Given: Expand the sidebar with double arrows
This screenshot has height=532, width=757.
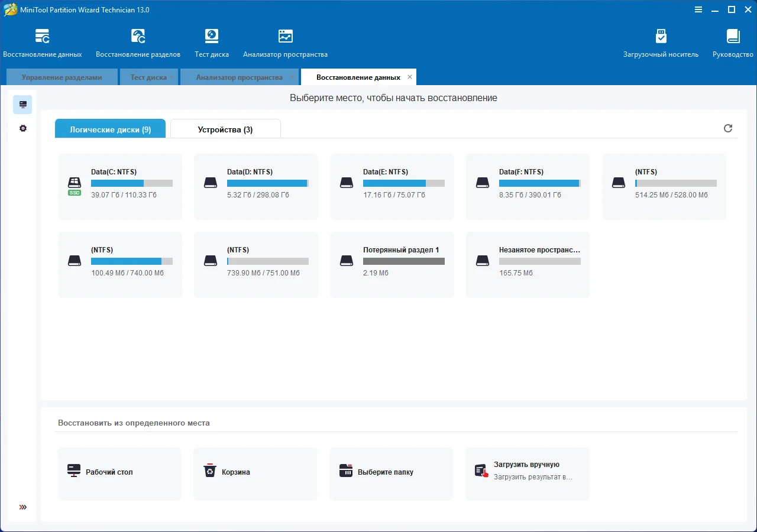Looking at the screenshot, I should tap(23, 507).
